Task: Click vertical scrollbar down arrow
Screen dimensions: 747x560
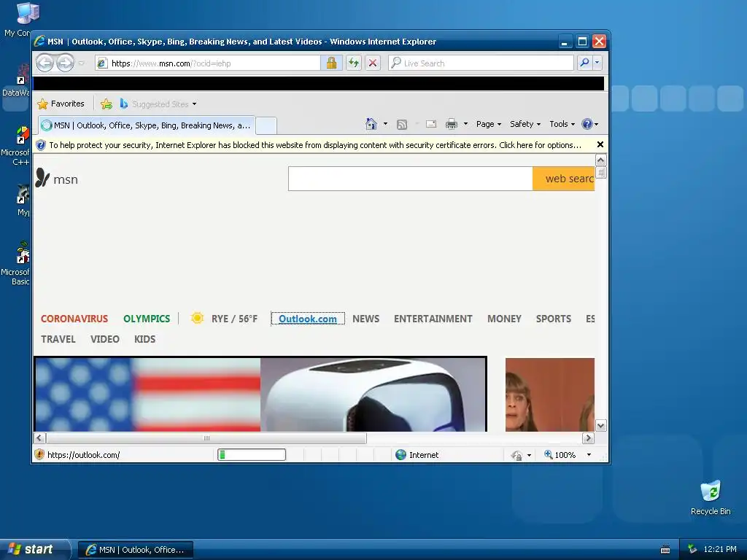Action: tap(601, 426)
